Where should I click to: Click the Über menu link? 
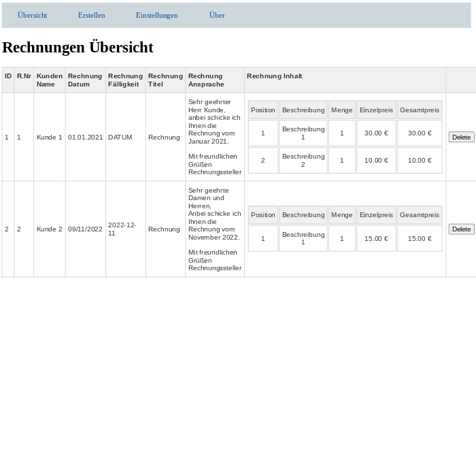(x=217, y=15)
